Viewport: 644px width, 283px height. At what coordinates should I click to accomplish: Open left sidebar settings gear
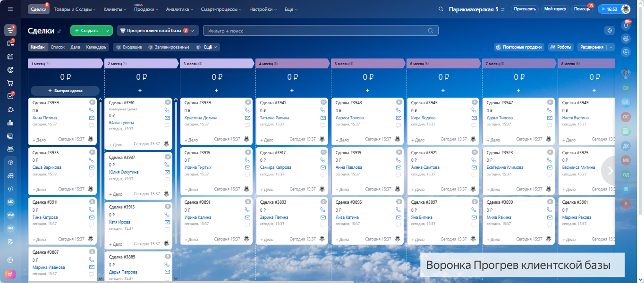[x=10, y=260]
